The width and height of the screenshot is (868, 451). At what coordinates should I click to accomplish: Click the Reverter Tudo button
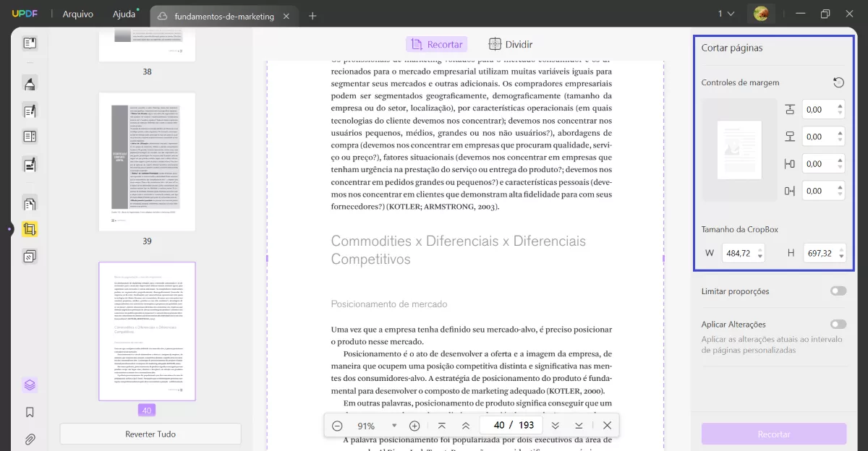[x=150, y=434]
